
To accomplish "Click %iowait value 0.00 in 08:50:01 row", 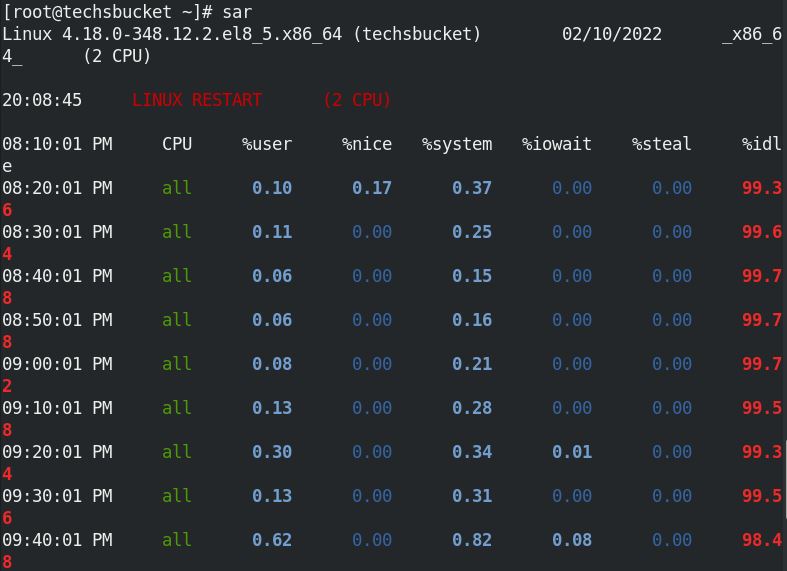I will click(572, 320).
